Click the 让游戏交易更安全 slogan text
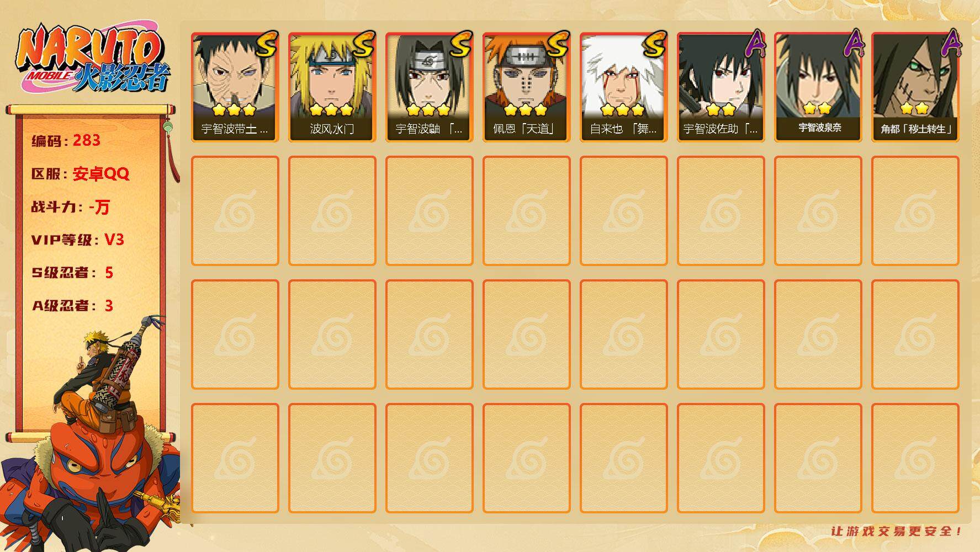This screenshot has width=980, height=552. [x=897, y=531]
